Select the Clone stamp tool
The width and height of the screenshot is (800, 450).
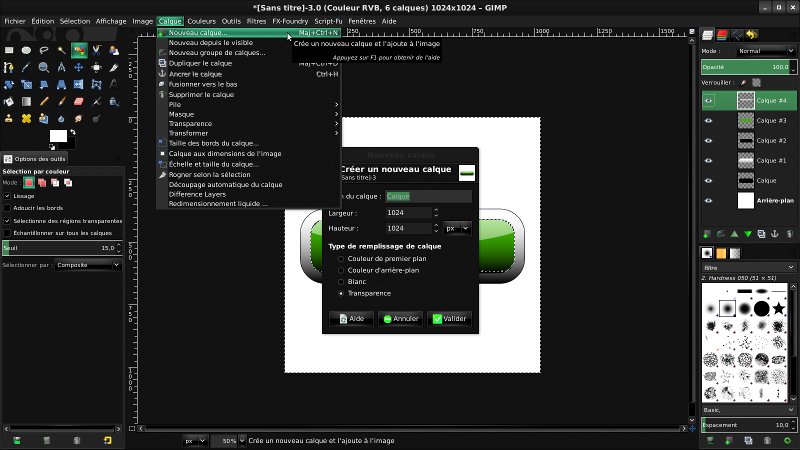click(x=9, y=118)
